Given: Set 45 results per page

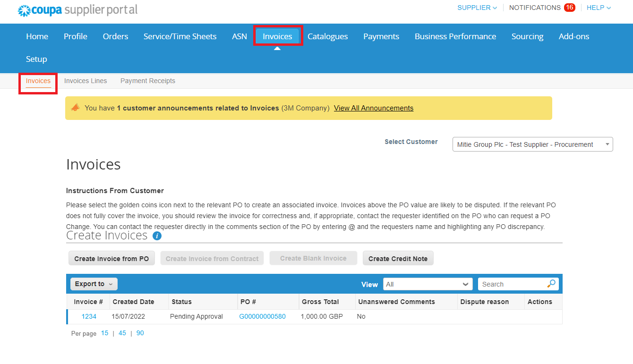Looking at the screenshot, I should [122, 333].
